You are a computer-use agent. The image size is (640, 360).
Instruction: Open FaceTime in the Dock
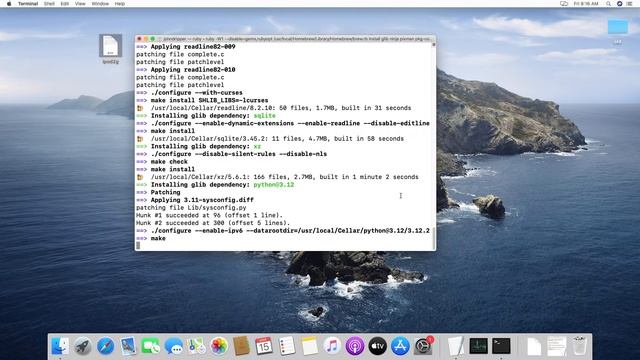151,346
